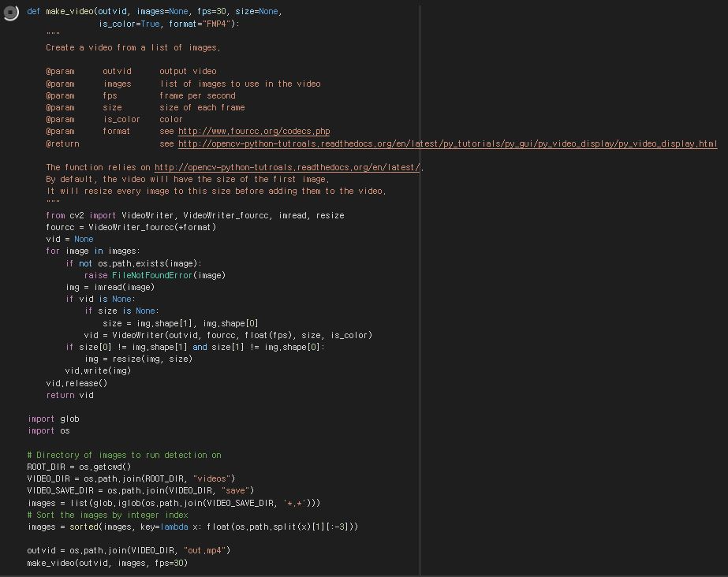Click the 'vid = VideoWriter(outvid, fourcc' line
This screenshot has height=577, width=728.
tap(228, 335)
